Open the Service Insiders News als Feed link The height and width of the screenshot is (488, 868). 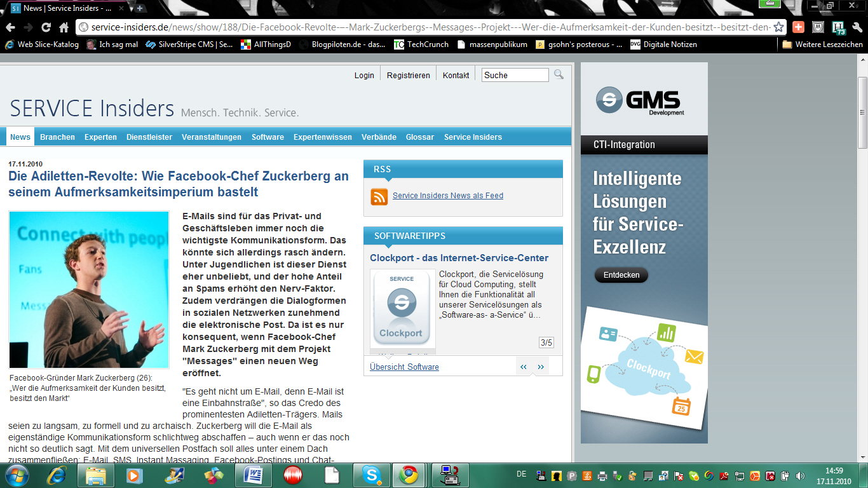[447, 196]
